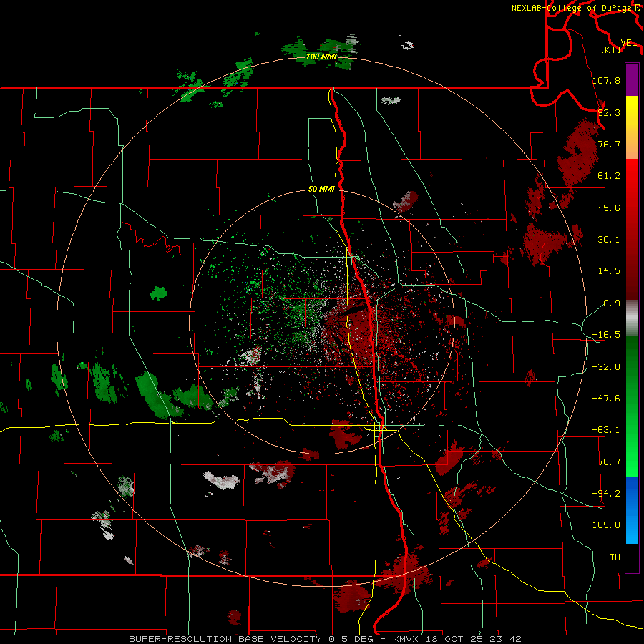Click the -0.9 scale value

click(x=609, y=303)
